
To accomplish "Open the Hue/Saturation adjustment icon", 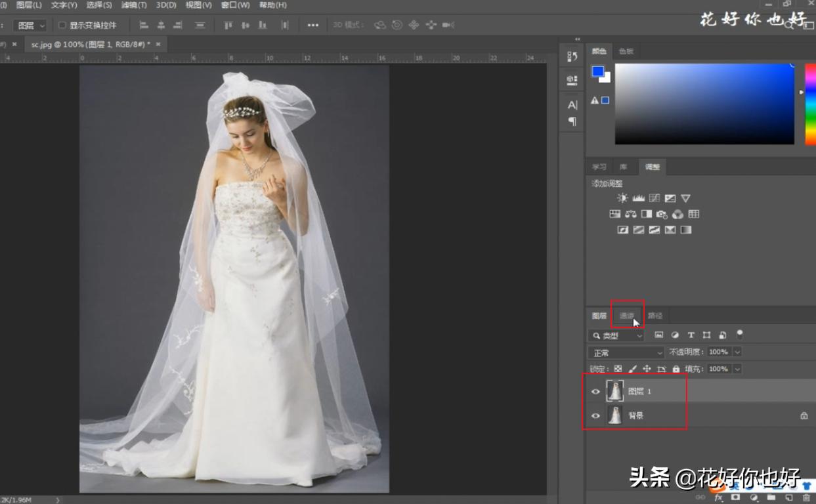I will (x=615, y=214).
